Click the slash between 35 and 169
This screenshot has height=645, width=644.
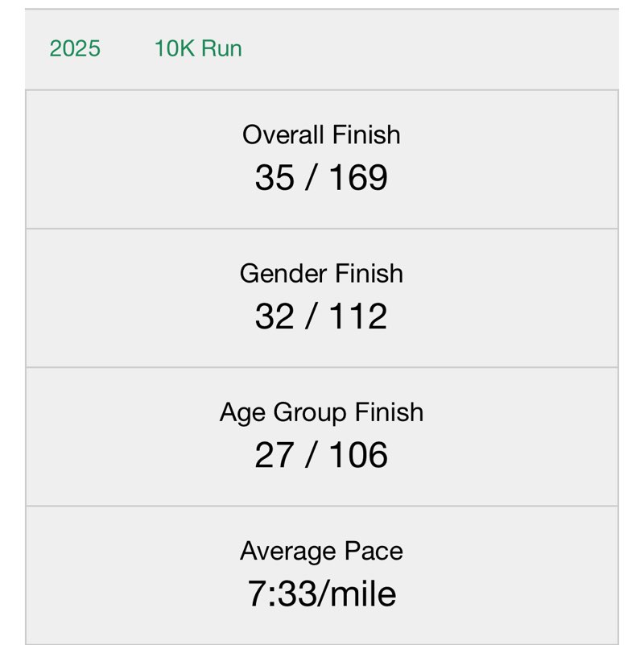coord(311,178)
